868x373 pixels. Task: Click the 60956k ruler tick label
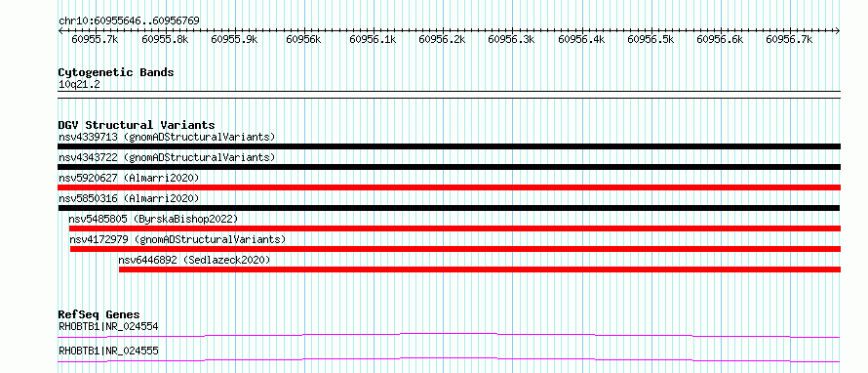(x=303, y=39)
